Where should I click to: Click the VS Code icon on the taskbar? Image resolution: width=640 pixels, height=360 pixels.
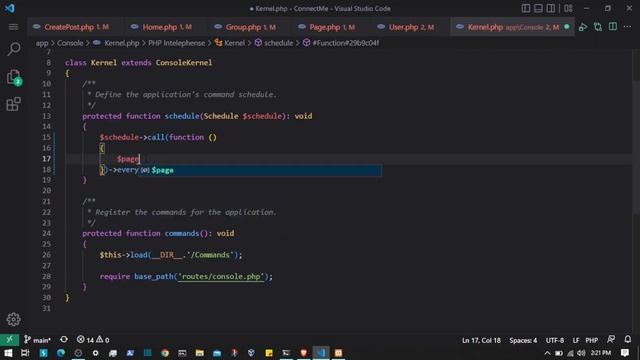point(321,353)
